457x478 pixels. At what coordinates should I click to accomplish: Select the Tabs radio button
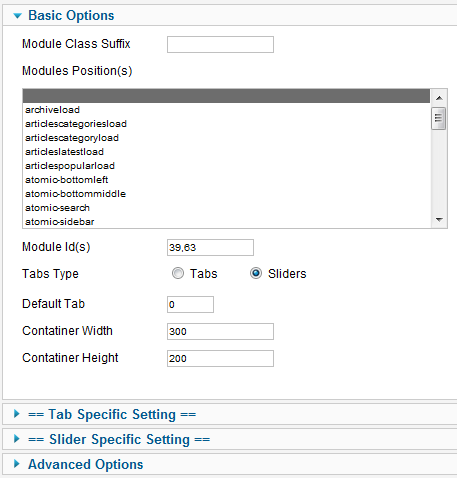click(178, 273)
